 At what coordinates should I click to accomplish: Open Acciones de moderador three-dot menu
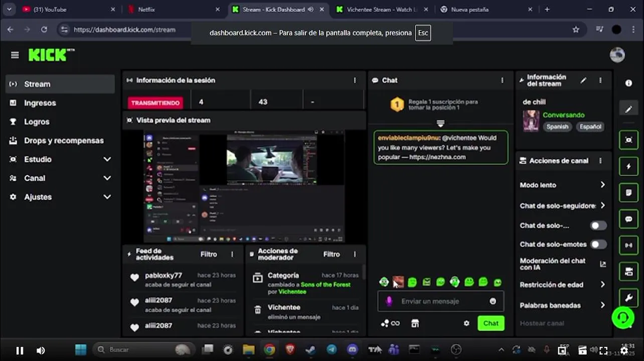355,254
